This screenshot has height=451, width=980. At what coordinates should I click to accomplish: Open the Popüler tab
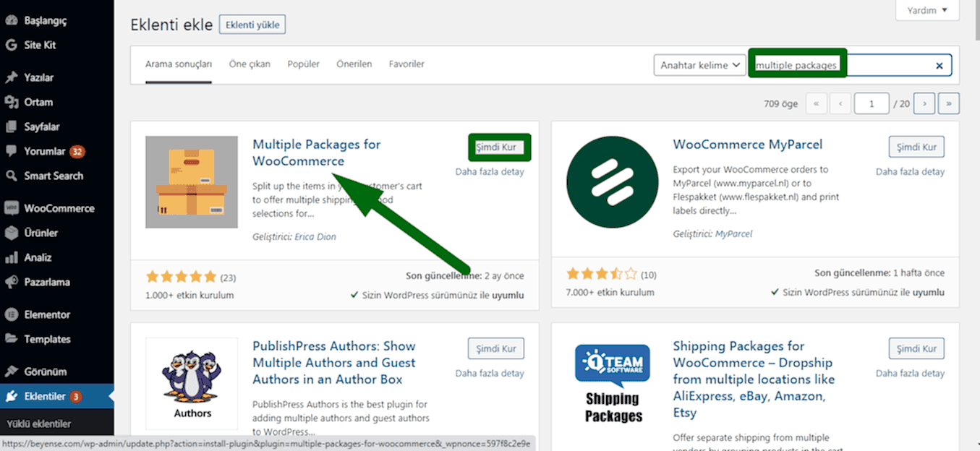[x=304, y=64]
